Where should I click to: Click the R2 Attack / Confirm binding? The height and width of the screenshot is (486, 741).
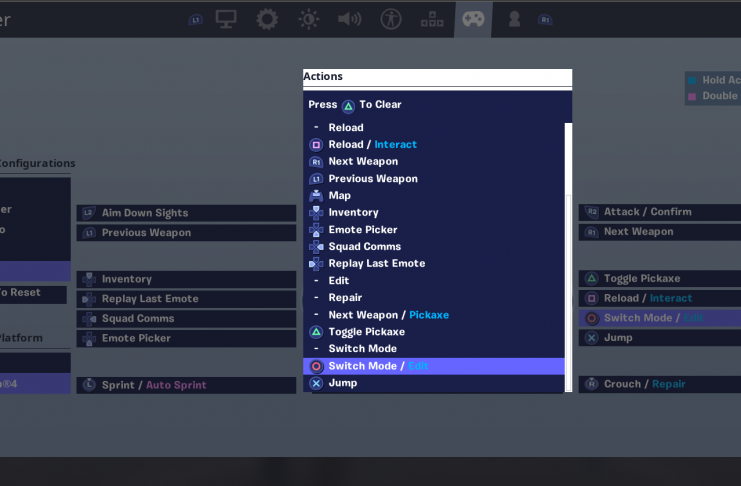[660, 212]
